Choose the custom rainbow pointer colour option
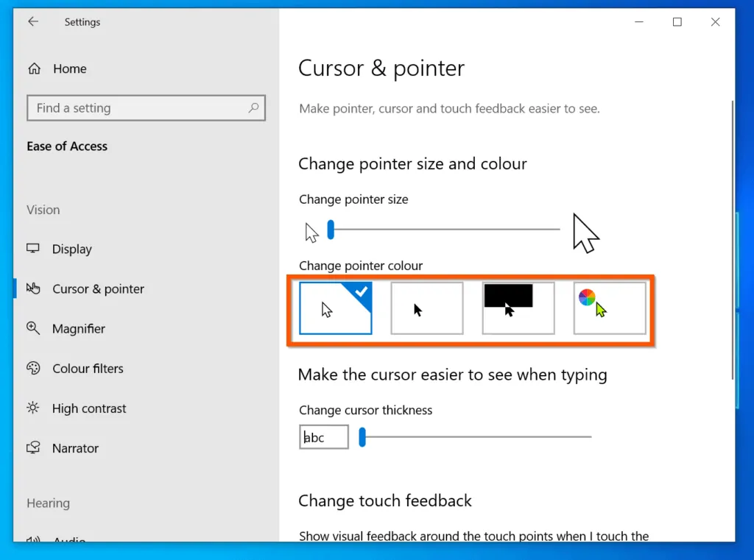The image size is (754, 560). (610, 308)
